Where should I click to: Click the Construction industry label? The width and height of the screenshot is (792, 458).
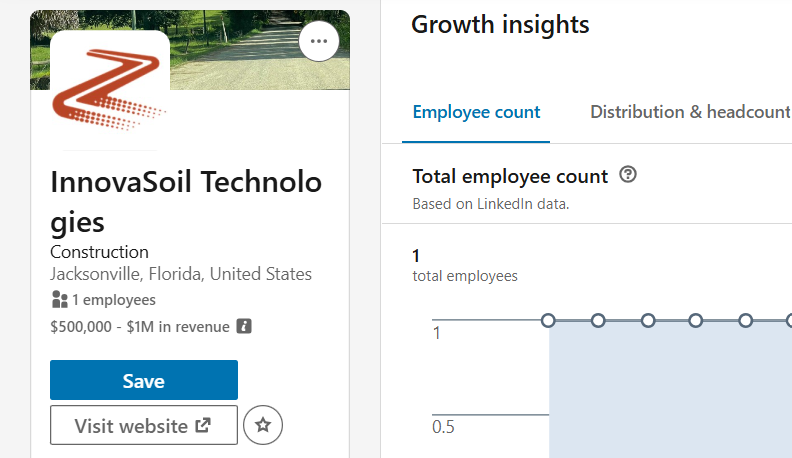[x=100, y=252]
